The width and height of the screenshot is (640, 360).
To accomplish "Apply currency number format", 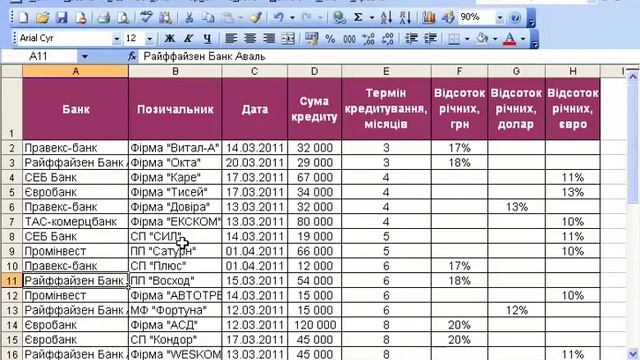I will coord(311,39).
